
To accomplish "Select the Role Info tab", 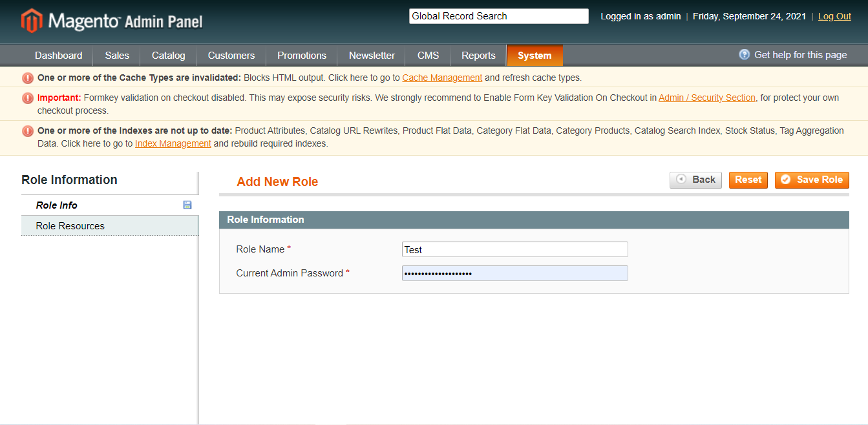I will (x=57, y=205).
